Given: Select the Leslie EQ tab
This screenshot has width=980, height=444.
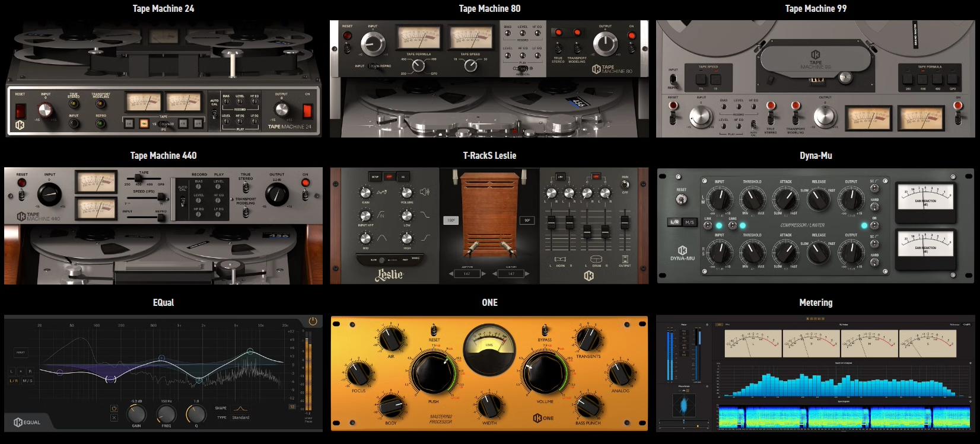Looking at the screenshot, I should tap(403, 177).
